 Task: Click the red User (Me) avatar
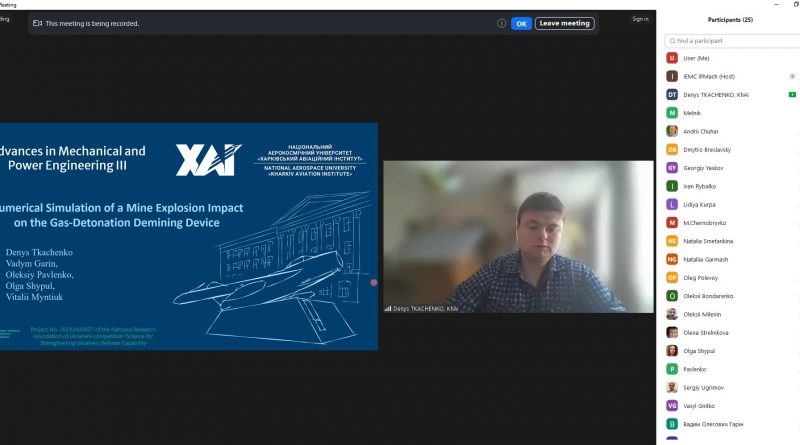click(672, 58)
